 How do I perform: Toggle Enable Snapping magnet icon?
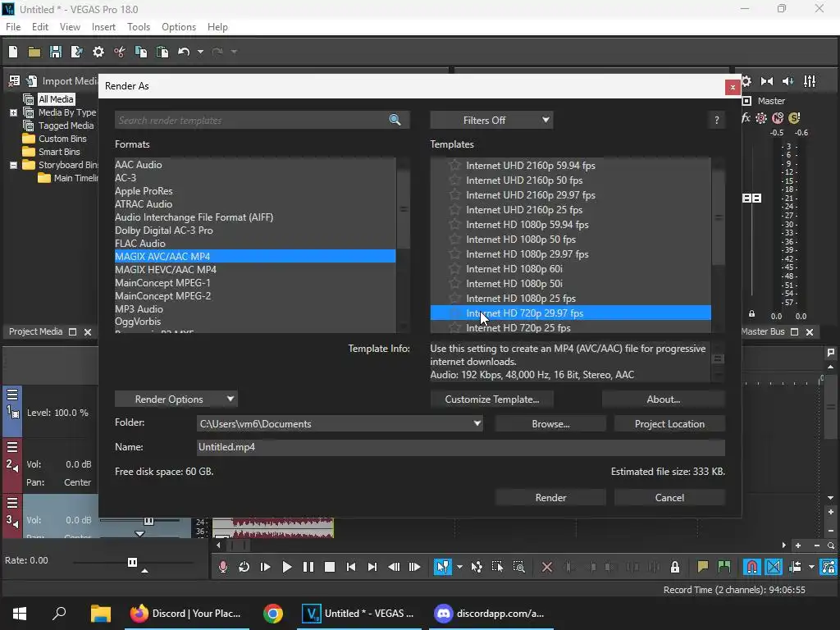(752, 567)
